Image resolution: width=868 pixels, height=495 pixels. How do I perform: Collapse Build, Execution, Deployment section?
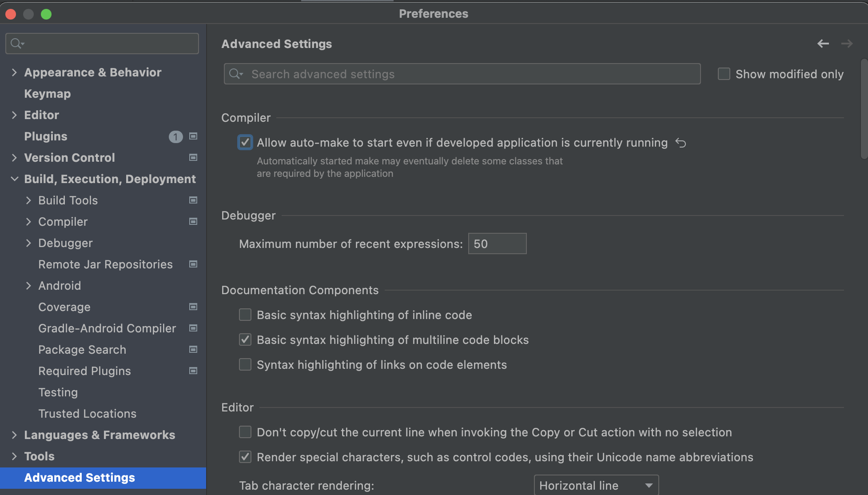pos(14,179)
